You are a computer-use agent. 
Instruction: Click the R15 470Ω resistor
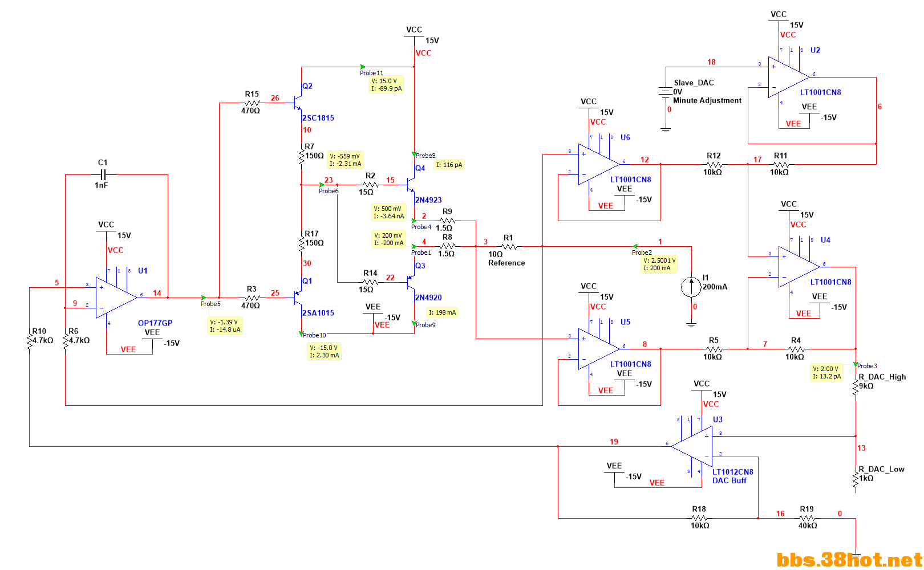[x=252, y=103]
